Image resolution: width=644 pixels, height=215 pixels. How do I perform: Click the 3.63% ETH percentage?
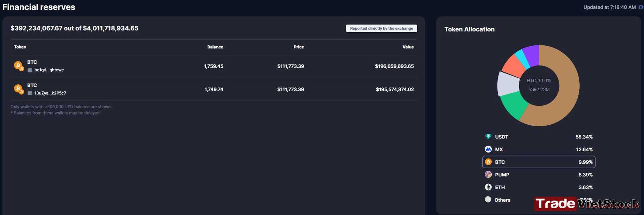pos(585,187)
